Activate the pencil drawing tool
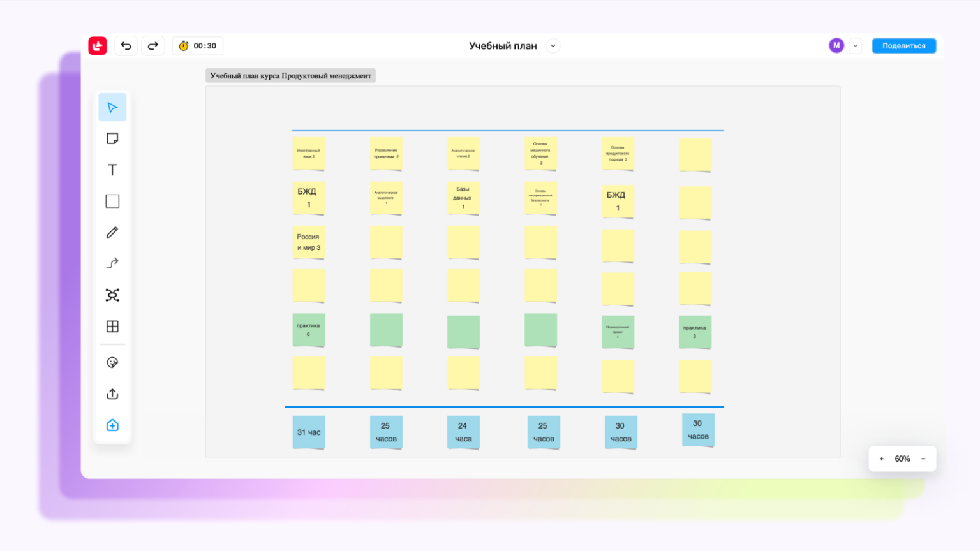The image size is (980, 551). pyautogui.click(x=112, y=232)
